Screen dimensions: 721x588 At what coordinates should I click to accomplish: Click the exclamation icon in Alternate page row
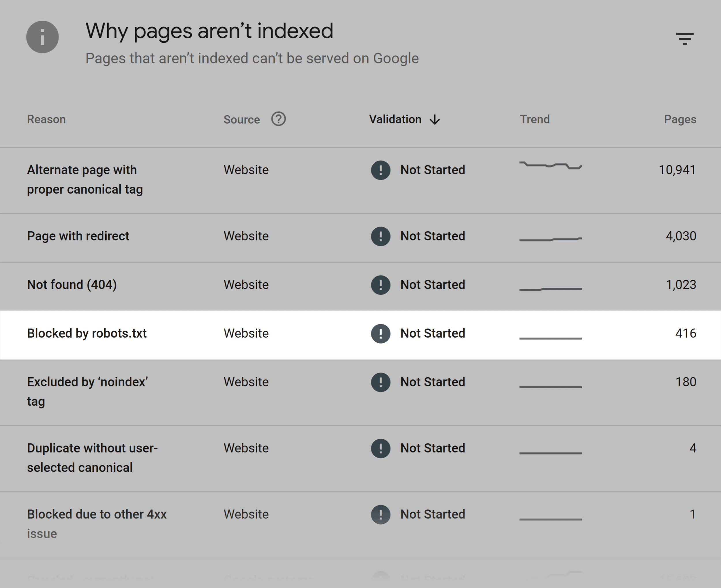(x=380, y=170)
